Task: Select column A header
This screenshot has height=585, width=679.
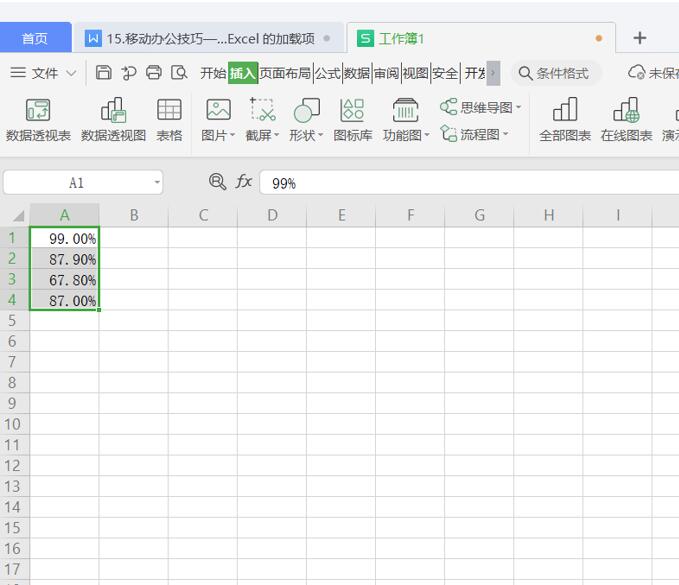Action: 65,215
